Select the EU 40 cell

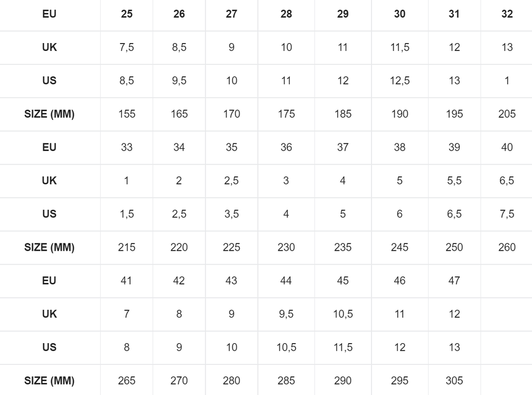coord(507,147)
